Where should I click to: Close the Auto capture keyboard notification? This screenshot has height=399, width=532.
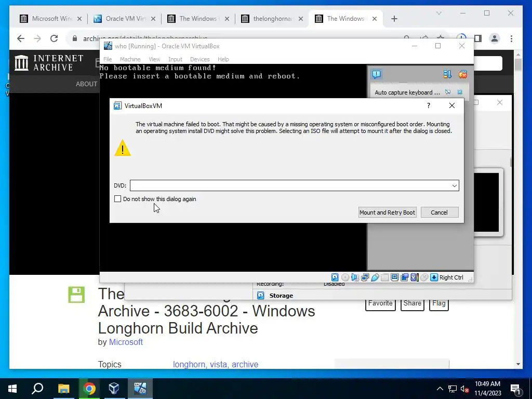tap(460, 92)
